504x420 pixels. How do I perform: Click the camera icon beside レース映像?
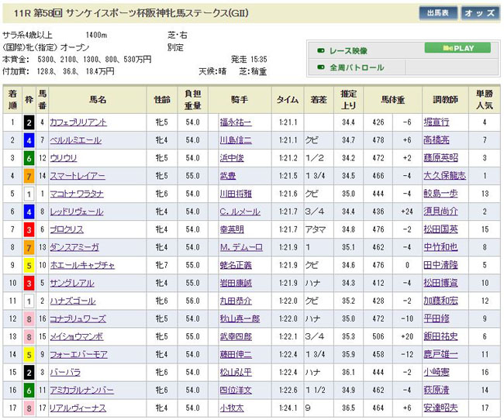(320, 50)
